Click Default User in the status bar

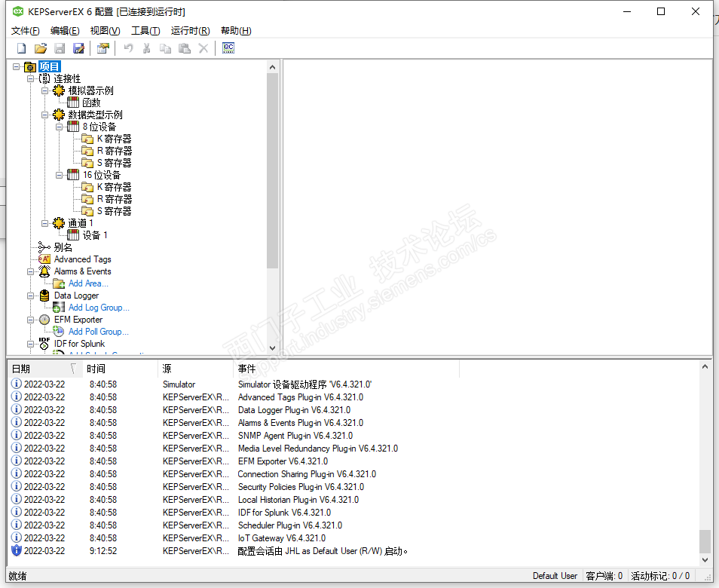[555, 576]
